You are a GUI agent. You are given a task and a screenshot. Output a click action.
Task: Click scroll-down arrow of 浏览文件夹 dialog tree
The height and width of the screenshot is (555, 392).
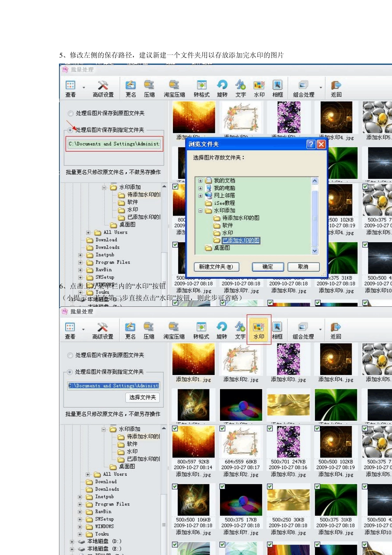tap(315, 251)
